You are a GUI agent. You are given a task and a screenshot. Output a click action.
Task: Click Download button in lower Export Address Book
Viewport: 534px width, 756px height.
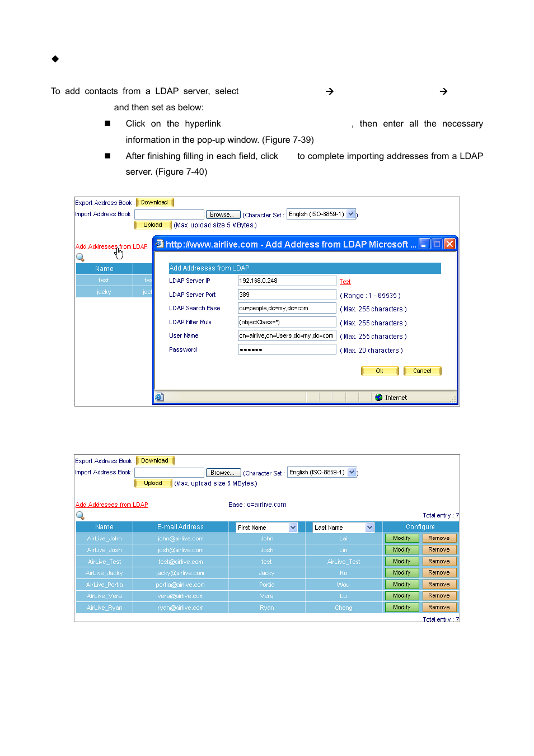tap(155, 461)
